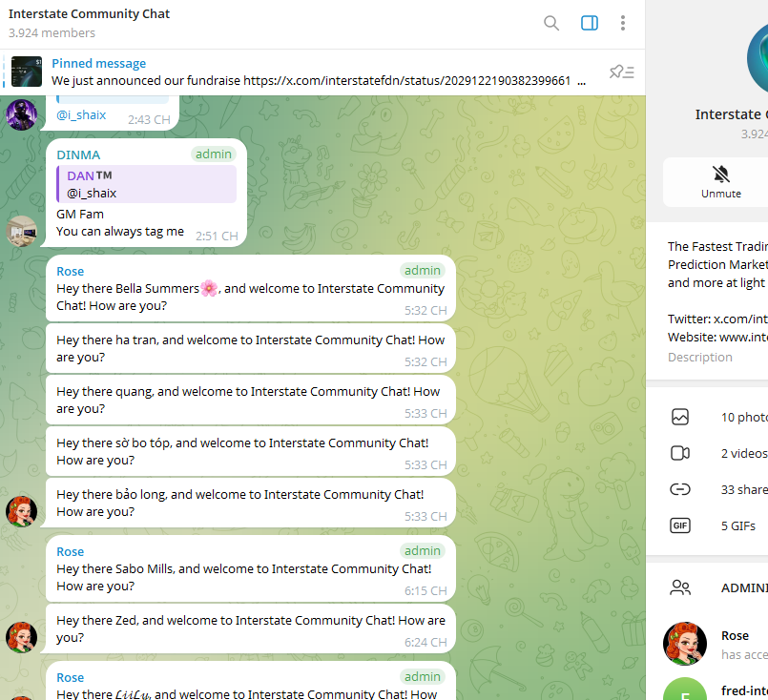This screenshot has width=768, height=700.
Task: Click DINMA's avatar beside GM Fam message
Action: point(22,231)
